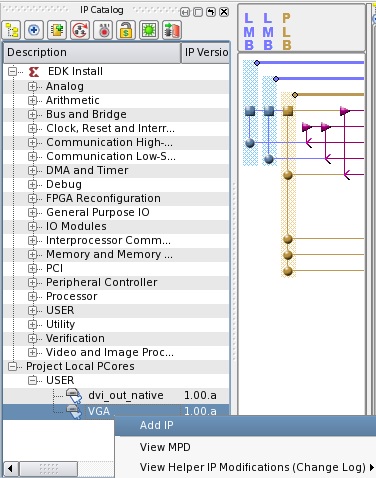The height and width of the screenshot is (478, 376).
Task: Click the yellow hierarchy tree icon in the toolbar
Action: [x=12, y=31]
